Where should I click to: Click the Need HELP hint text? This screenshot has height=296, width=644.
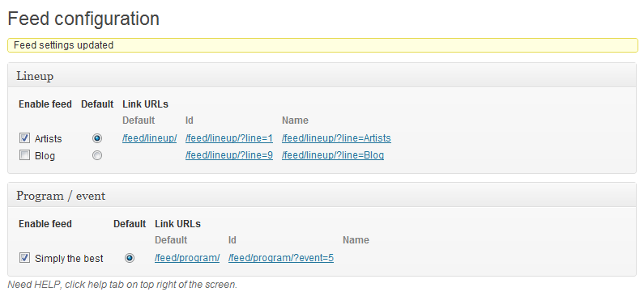(122, 285)
